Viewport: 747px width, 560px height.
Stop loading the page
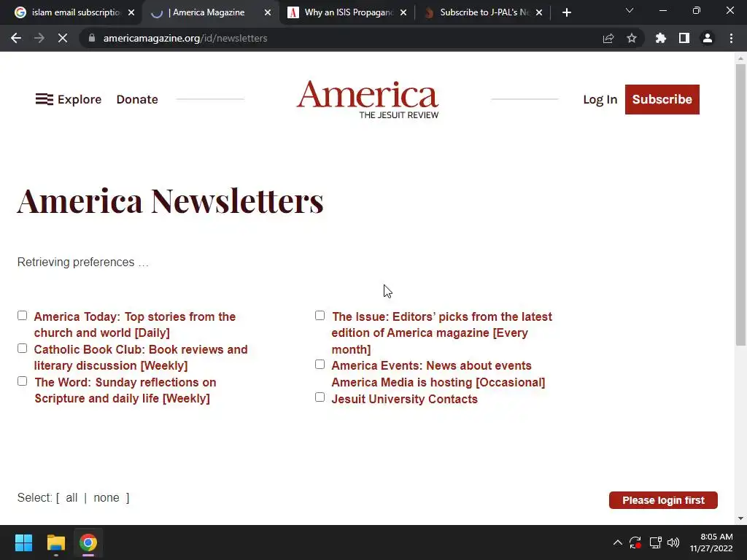[x=63, y=38]
